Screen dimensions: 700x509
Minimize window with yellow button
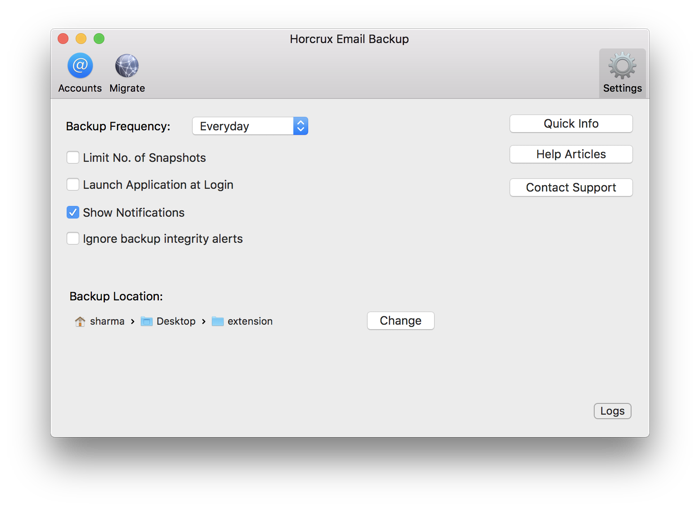click(81, 39)
